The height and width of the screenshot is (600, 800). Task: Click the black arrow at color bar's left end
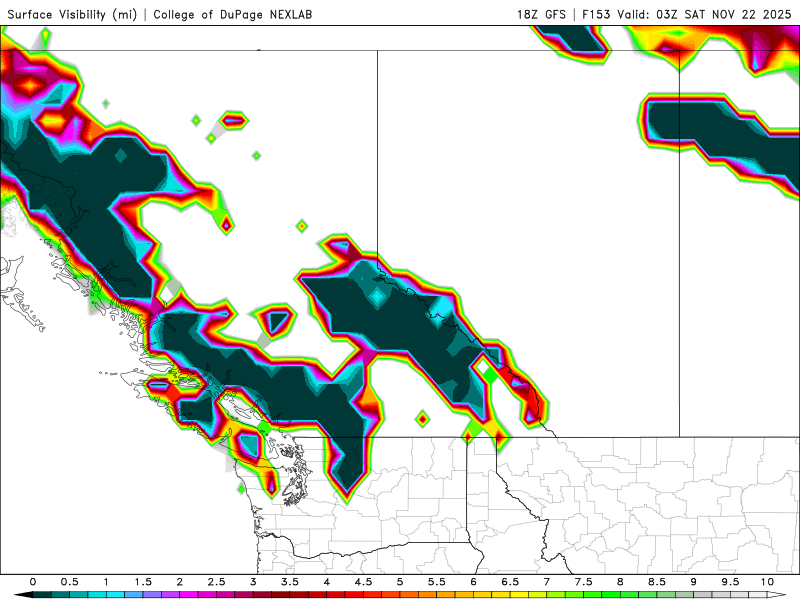tap(24, 594)
